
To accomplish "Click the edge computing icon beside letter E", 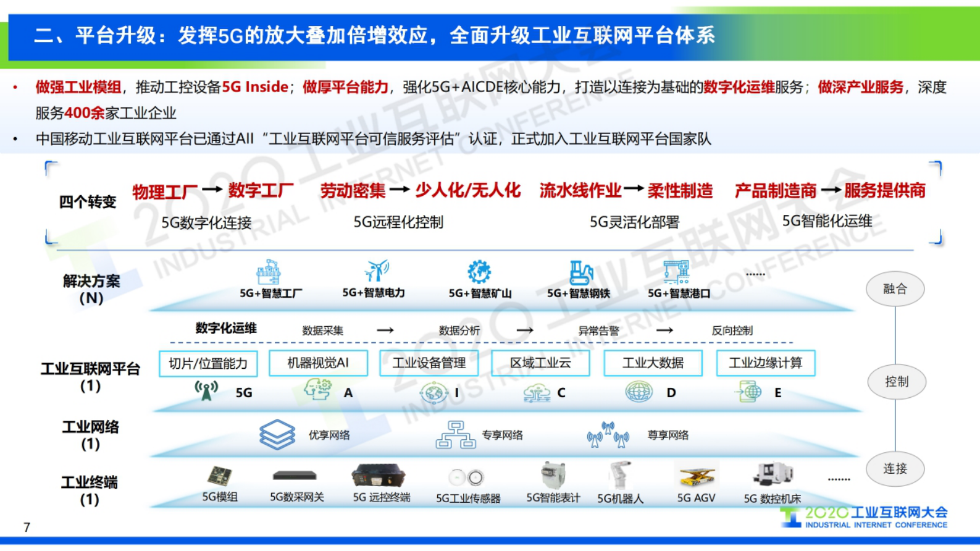I will (748, 392).
